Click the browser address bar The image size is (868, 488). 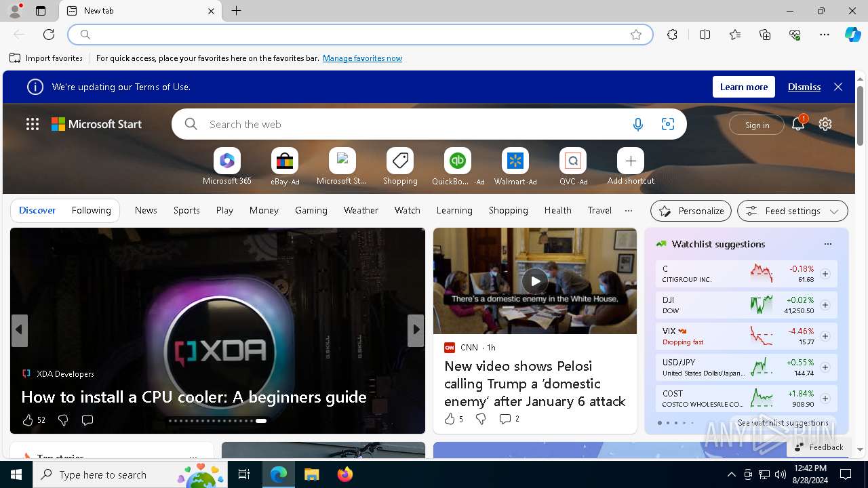(359, 35)
